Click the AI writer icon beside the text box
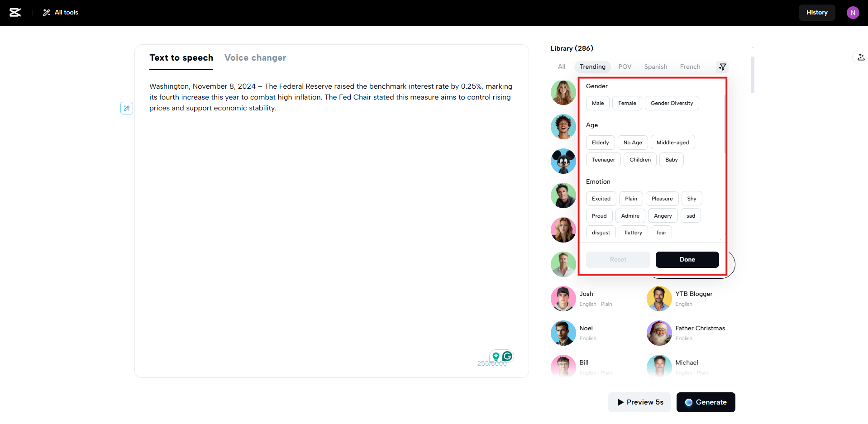Image resolution: width=868 pixels, height=424 pixels. (x=127, y=108)
